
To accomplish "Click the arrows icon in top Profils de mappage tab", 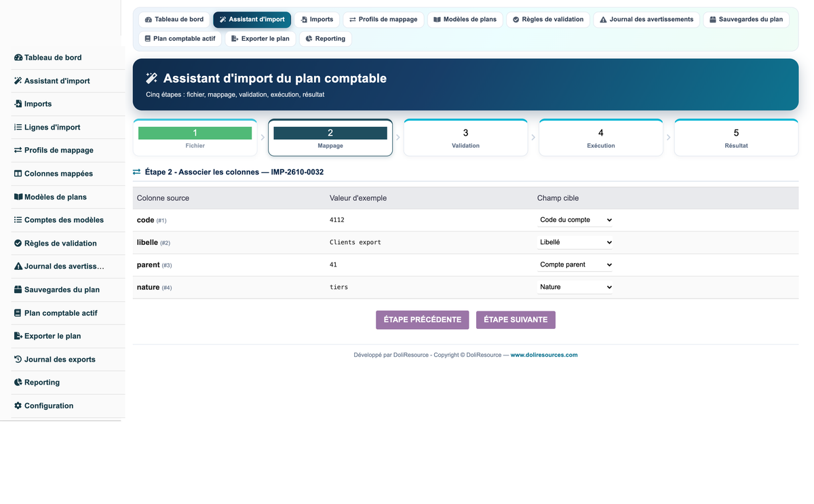I will (x=353, y=20).
